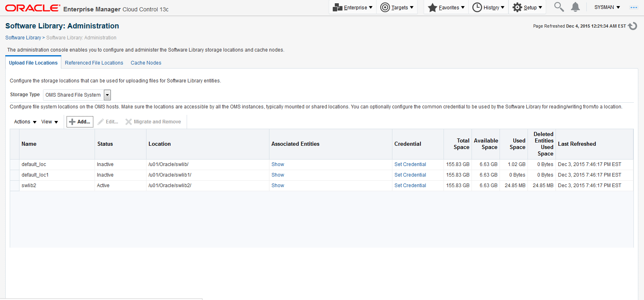Switch to the Cache Nodes tab

(x=146, y=63)
